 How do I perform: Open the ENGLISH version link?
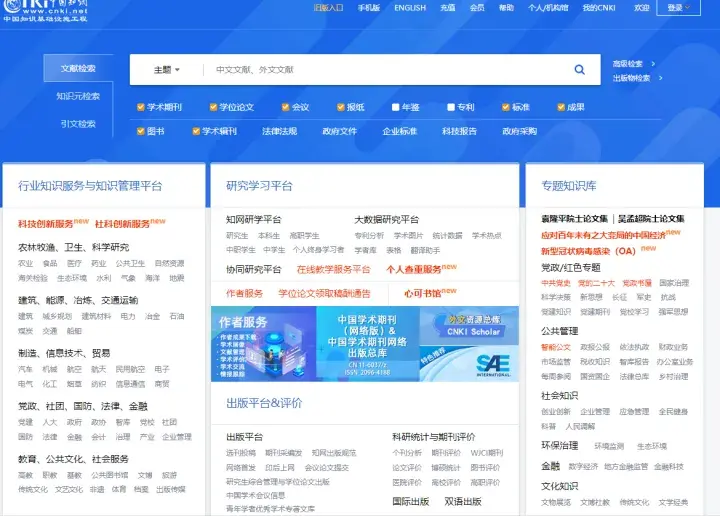click(x=409, y=8)
